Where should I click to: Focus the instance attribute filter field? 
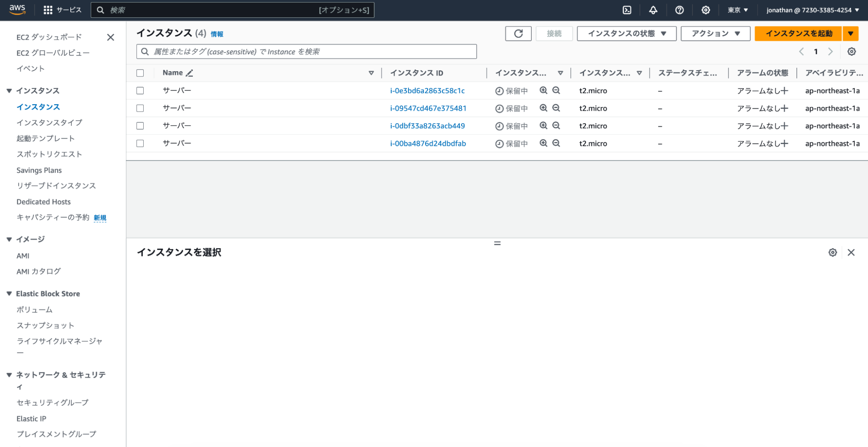pyautogui.click(x=307, y=52)
